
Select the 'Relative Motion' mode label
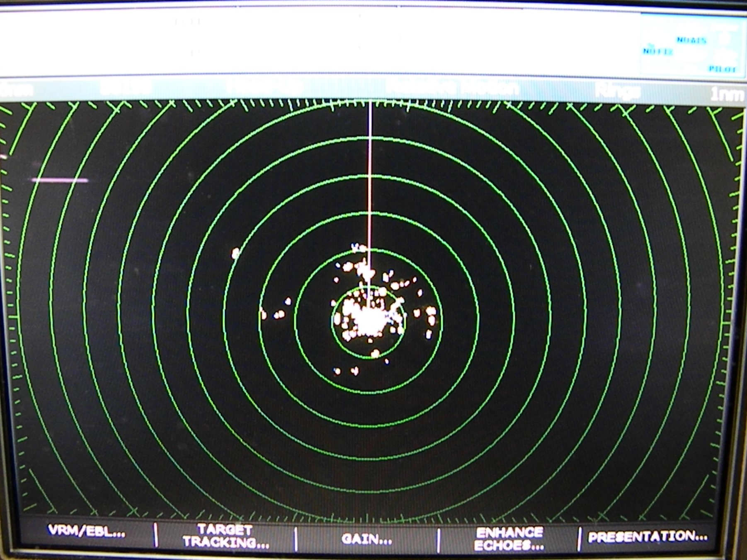pos(453,88)
